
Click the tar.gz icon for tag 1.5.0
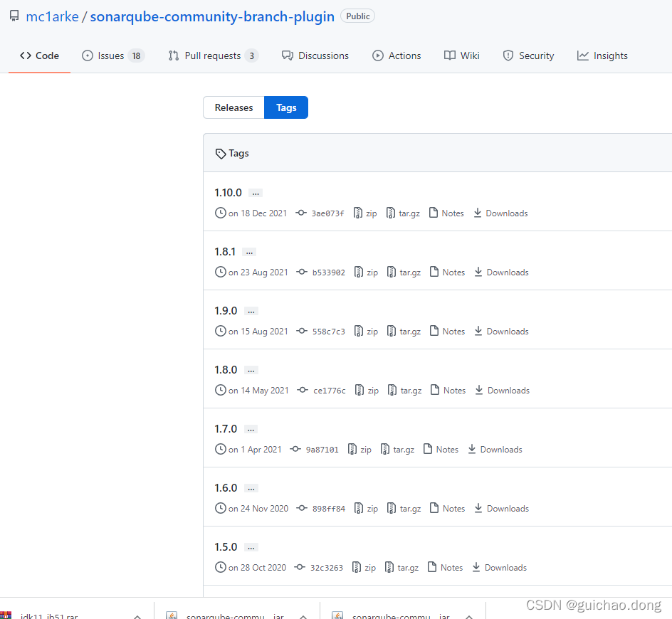pyautogui.click(x=389, y=568)
